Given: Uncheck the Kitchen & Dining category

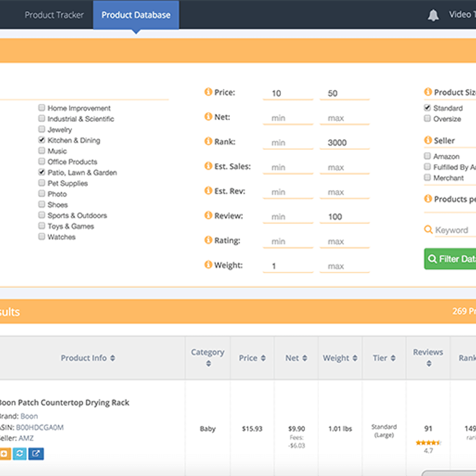Looking at the screenshot, I should click(x=42, y=140).
